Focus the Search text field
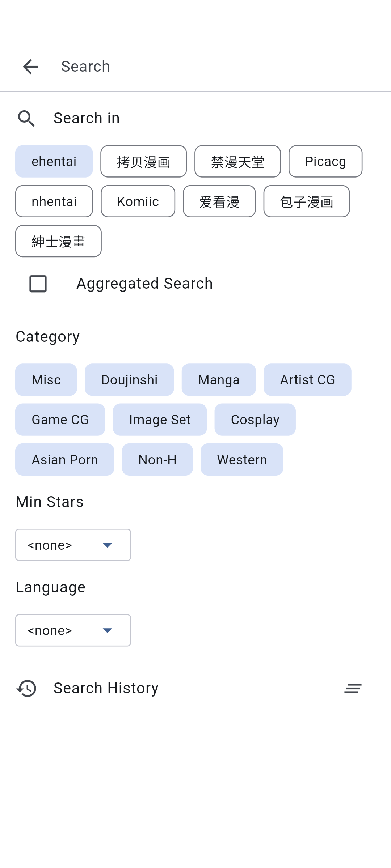The image size is (391, 868). [x=217, y=67]
